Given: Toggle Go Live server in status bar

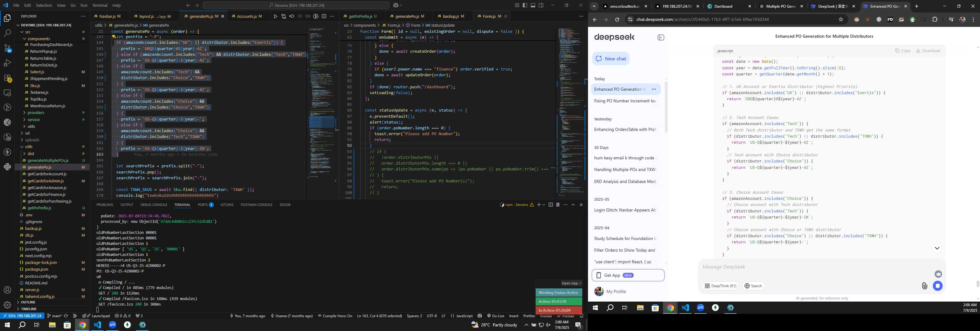Looking at the screenshot, I should click(495, 316).
